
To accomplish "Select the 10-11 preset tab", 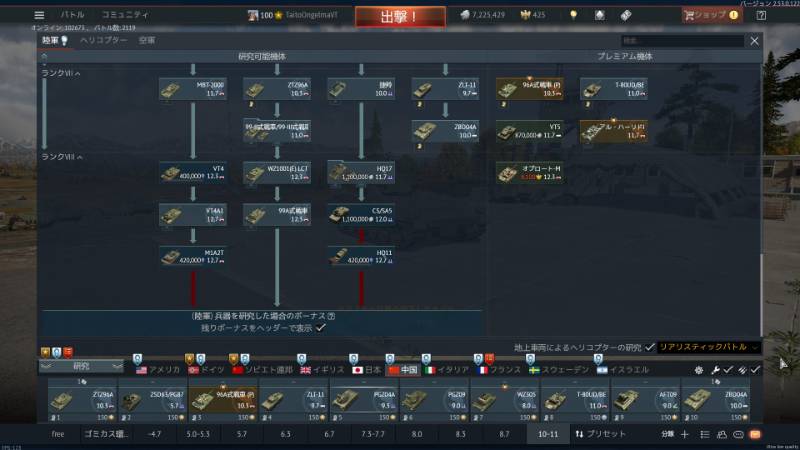I will (x=548, y=434).
